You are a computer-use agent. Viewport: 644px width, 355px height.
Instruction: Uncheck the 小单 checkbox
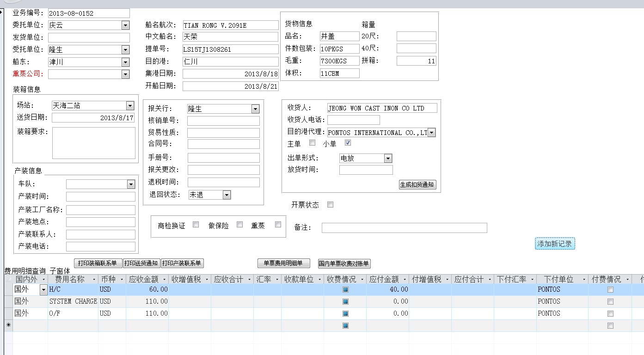[348, 143]
